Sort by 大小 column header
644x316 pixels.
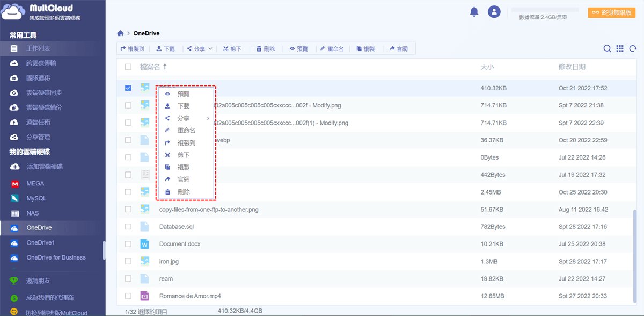point(487,67)
